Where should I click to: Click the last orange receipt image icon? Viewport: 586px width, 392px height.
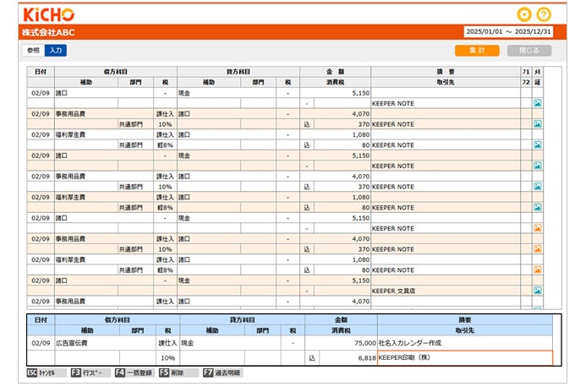(x=537, y=270)
